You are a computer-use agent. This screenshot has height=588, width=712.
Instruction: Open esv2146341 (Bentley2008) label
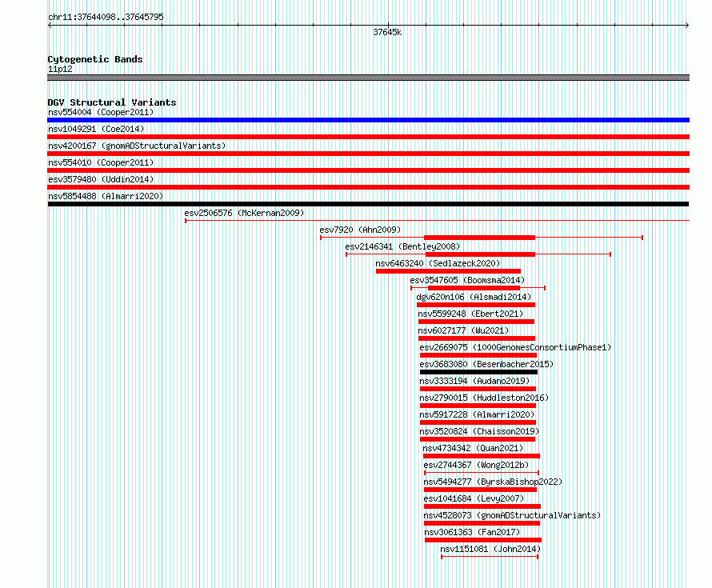coord(402,246)
